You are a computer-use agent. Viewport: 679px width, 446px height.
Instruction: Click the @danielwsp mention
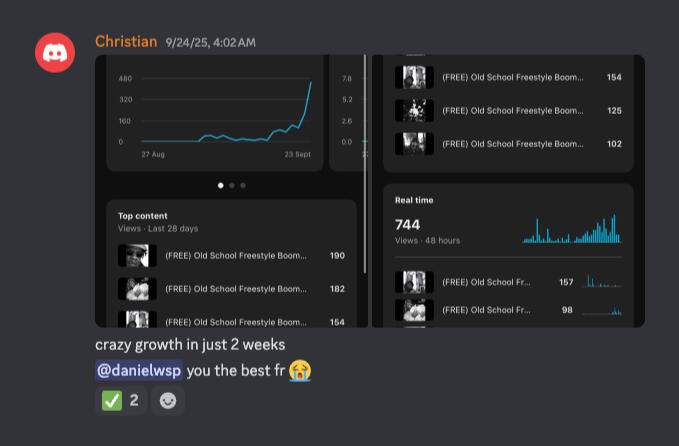[x=138, y=371]
